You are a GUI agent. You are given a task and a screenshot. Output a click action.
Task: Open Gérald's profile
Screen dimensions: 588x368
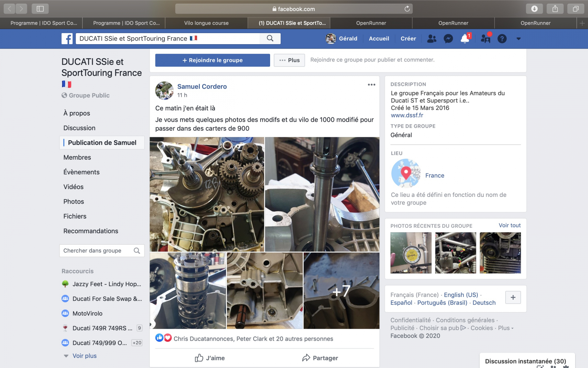(341, 39)
